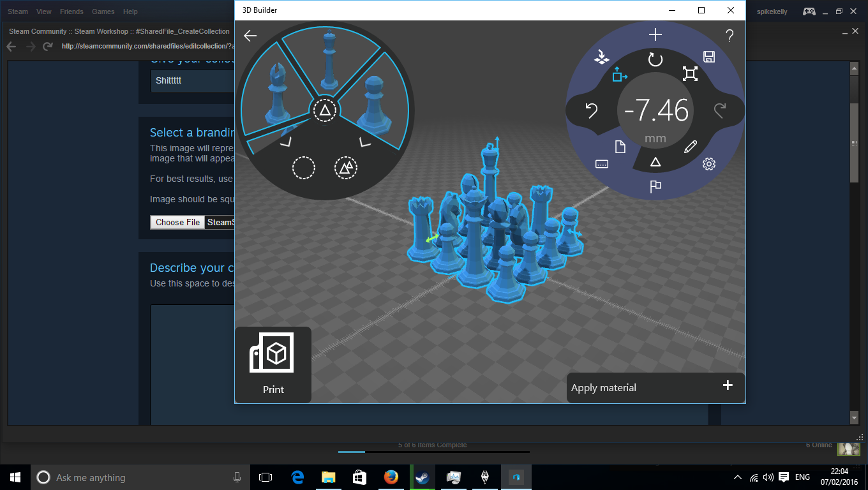The height and width of the screenshot is (490, 868).
Task: Click the volume icon in the system tray
Action: click(768, 477)
